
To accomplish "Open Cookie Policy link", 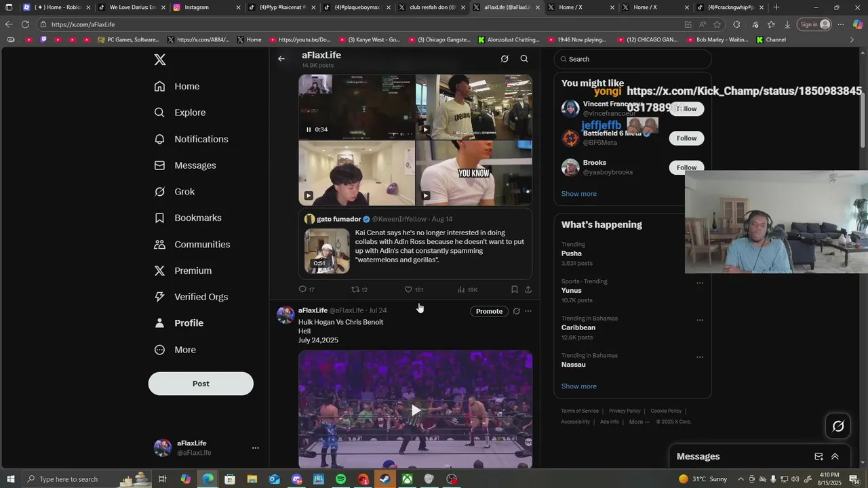I will tap(666, 411).
